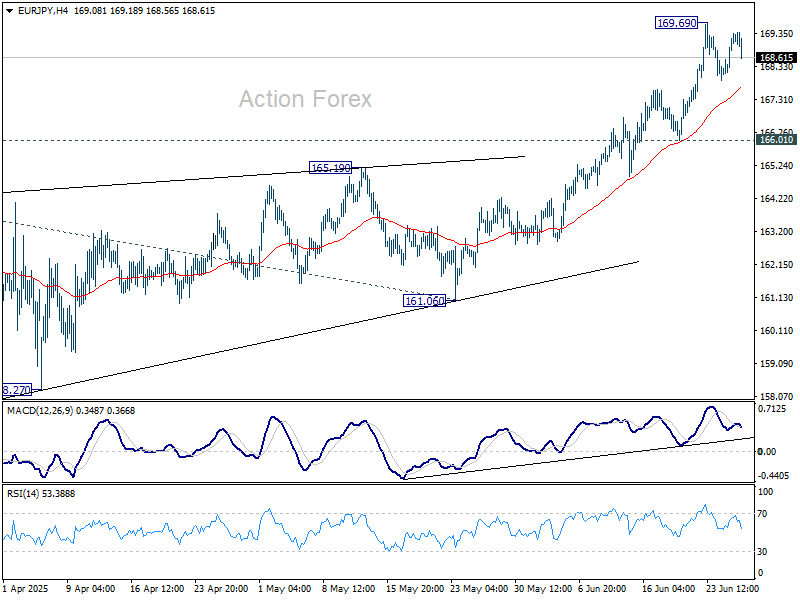The height and width of the screenshot is (600, 800).
Task: Click the 166.010 level tag on price axis
Action: (x=776, y=140)
